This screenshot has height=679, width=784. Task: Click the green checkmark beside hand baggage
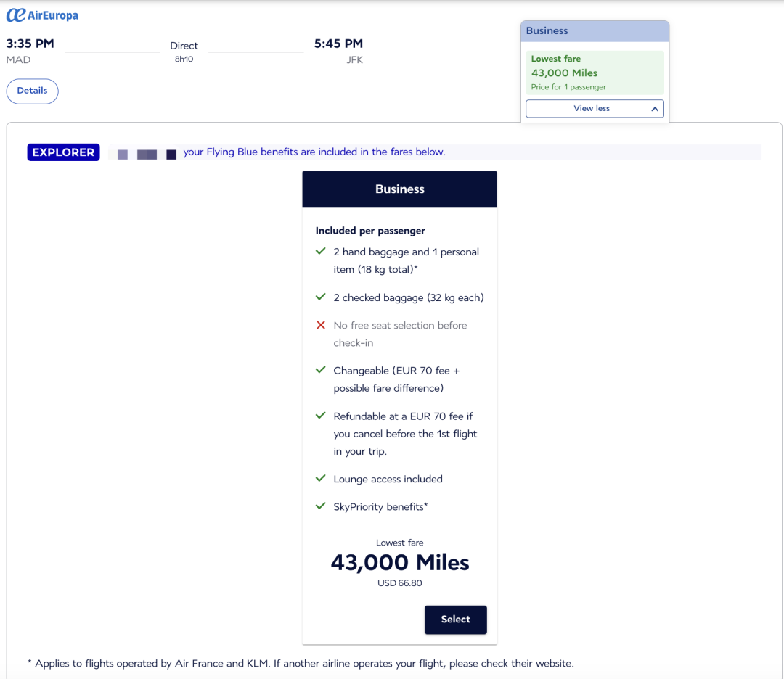click(x=320, y=251)
